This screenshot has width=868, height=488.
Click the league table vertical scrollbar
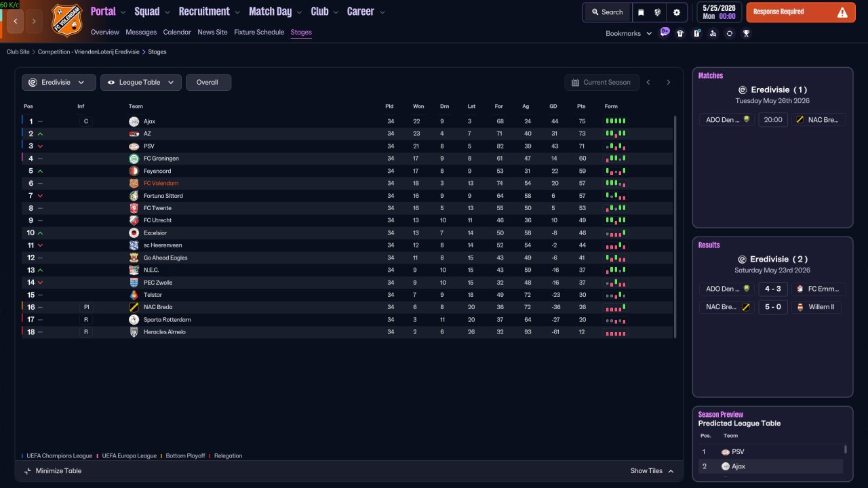pos(675,227)
